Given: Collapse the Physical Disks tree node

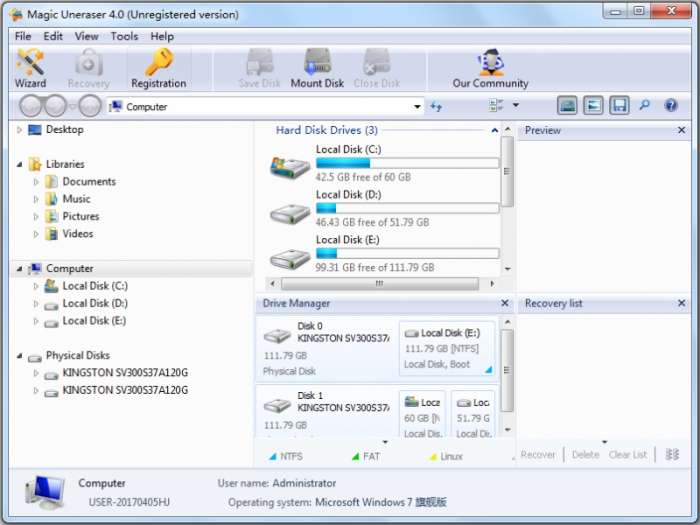Looking at the screenshot, I should tap(19, 355).
